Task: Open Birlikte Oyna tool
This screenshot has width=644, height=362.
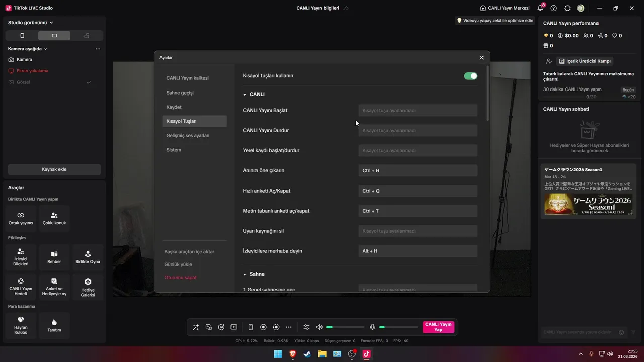Action: (88, 257)
